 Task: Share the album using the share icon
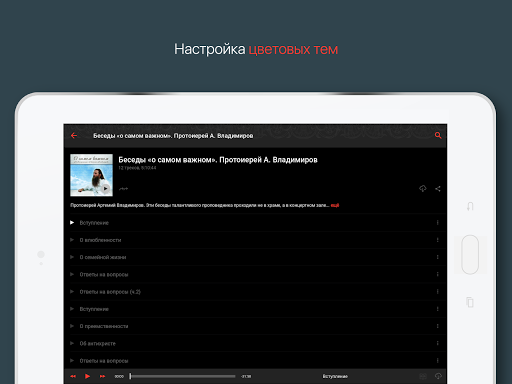click(x=438, y=189)
